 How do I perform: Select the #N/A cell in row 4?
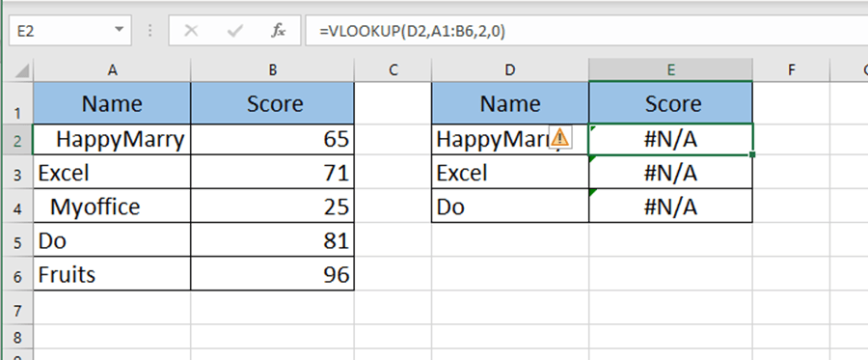671,206
